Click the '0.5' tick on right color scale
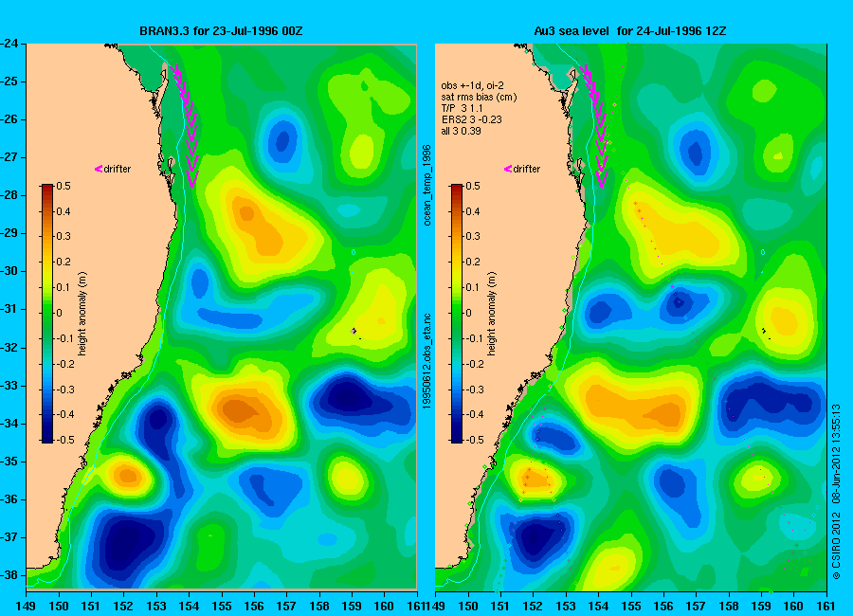The width and height of the screenshot is (853, 616). pyautogui.click(x=473, y=186)
